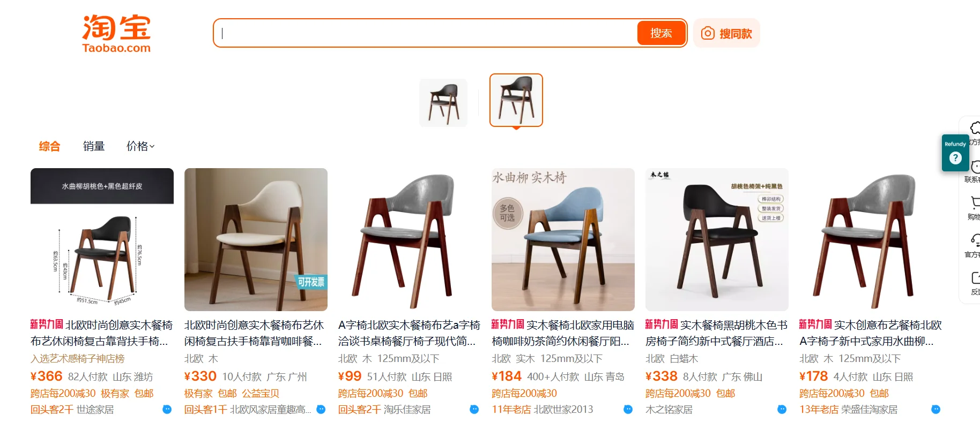Open the beige chair product image with 可开发票
Viewport: 980px width, 430px height.
point(256,239)
